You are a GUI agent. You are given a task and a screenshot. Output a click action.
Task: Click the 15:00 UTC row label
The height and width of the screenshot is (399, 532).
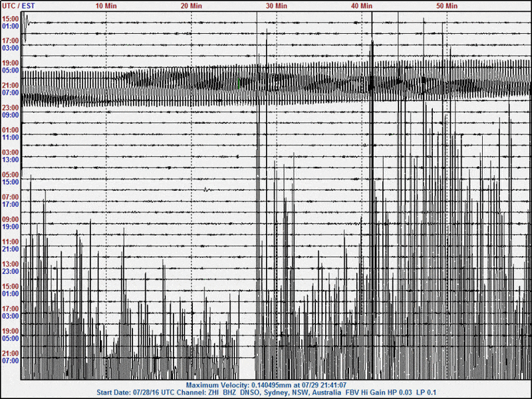10,19
